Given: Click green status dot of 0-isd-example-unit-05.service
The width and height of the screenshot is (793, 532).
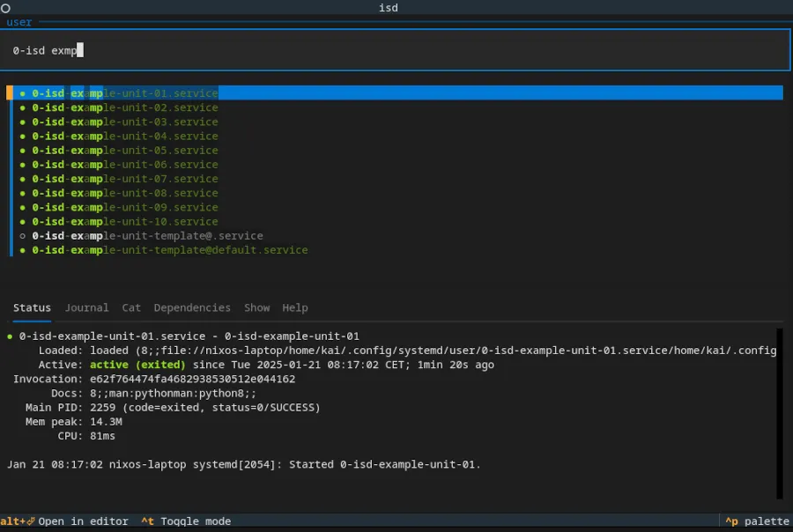Looking at the screenshot, I should click(23, 151).
